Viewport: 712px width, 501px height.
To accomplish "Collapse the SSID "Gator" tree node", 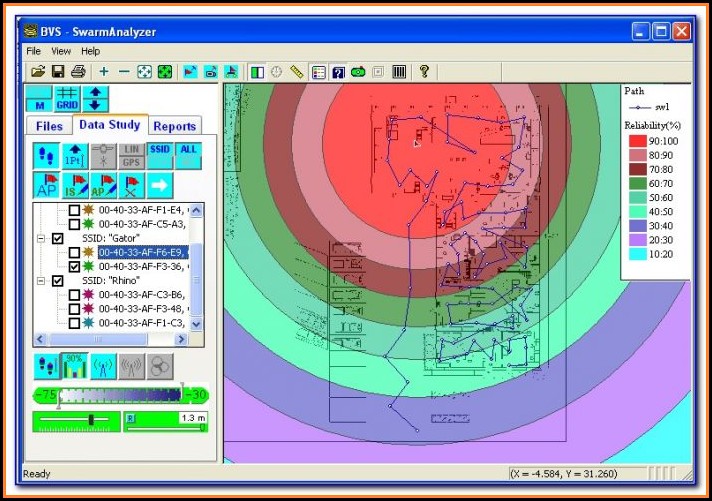I will [x=41, y=239].
